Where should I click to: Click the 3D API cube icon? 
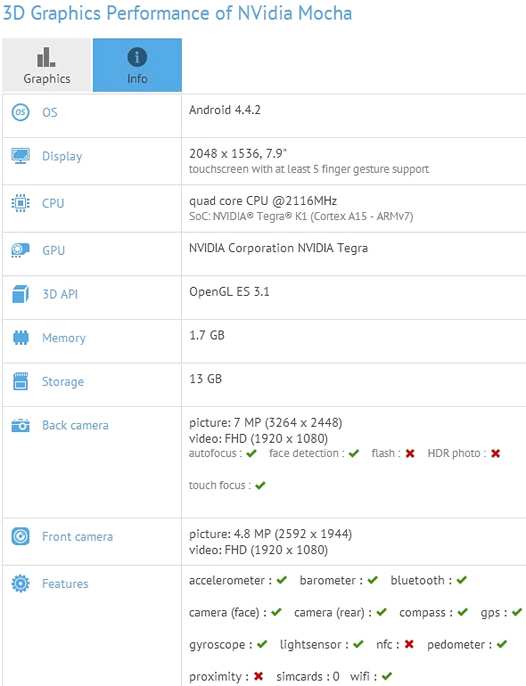(x=21, y=294)
